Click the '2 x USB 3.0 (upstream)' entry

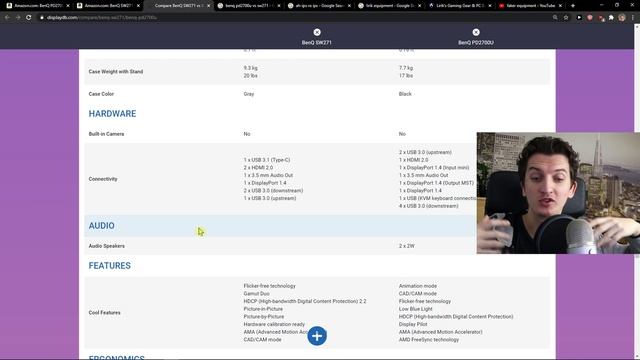pyautogui.click(x=425, y=152)
